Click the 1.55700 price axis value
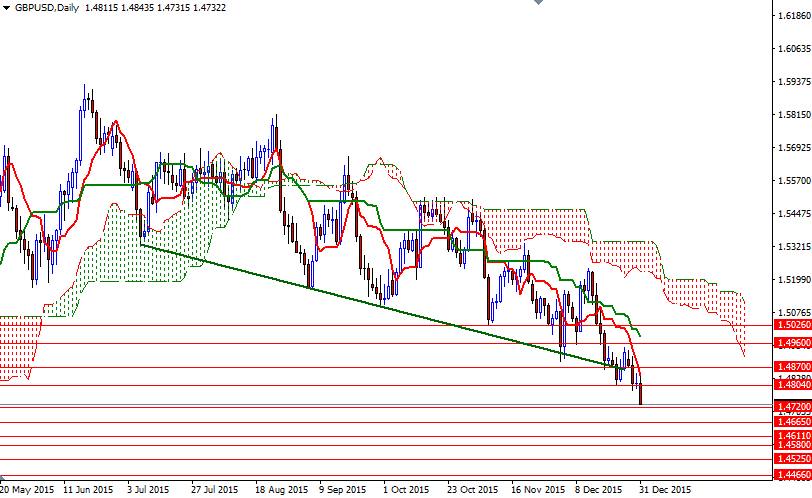The height and width of the screenshot is (498, 812). pyautogui.click(x=794, y=181)
